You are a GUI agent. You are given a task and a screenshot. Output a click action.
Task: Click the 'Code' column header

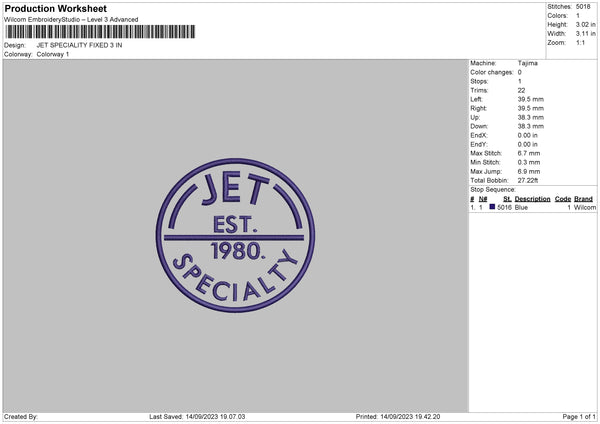[562, 199]
